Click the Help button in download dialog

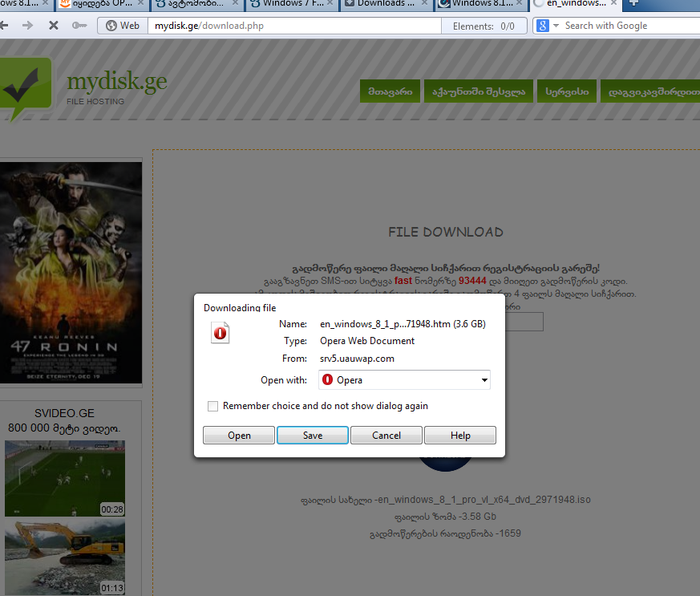click(x=460, y=436)
